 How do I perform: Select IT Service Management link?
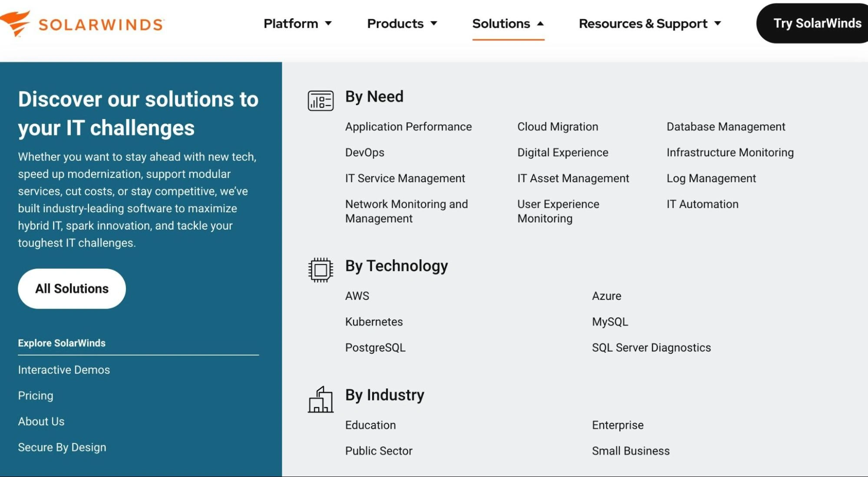click(405, 178)
